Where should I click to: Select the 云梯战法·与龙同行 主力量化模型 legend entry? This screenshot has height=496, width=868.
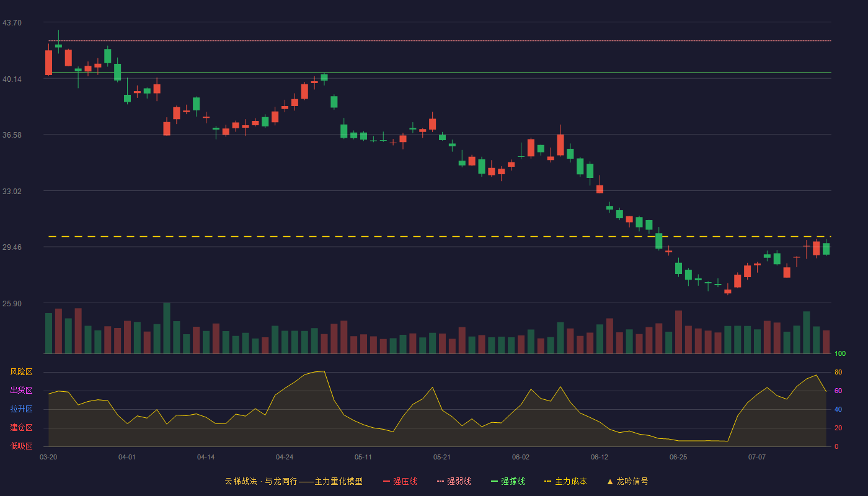[293, 481]
